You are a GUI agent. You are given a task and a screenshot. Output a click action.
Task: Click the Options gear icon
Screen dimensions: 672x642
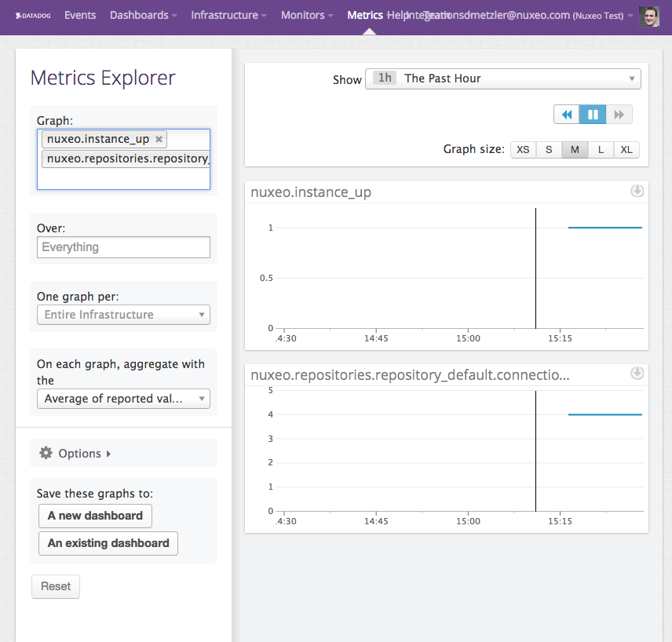point(46,453)
